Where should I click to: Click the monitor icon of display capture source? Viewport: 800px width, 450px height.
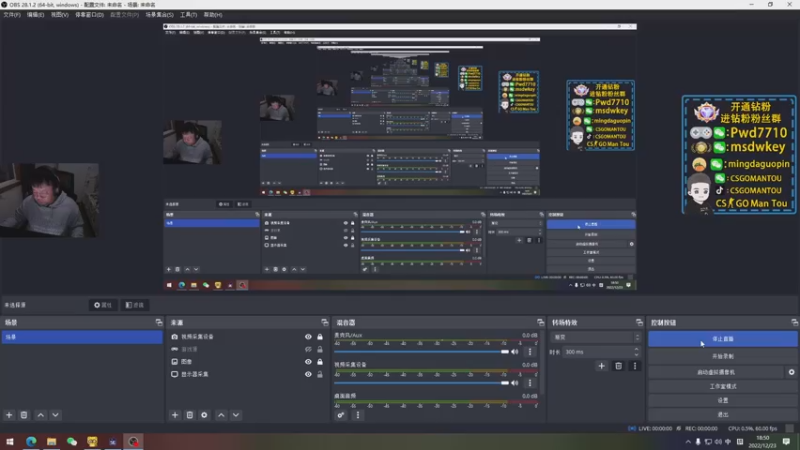tap(174, 374)
